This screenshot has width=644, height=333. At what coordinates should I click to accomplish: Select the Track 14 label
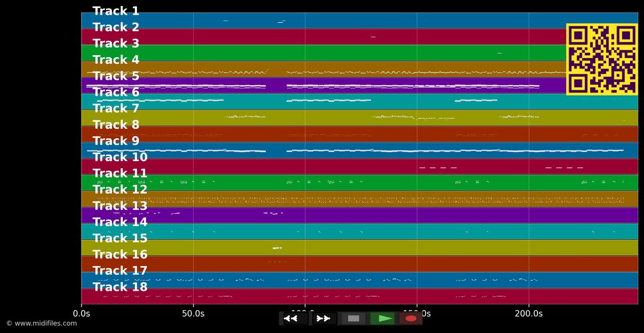pyautogui.click(x=120, y=222)
